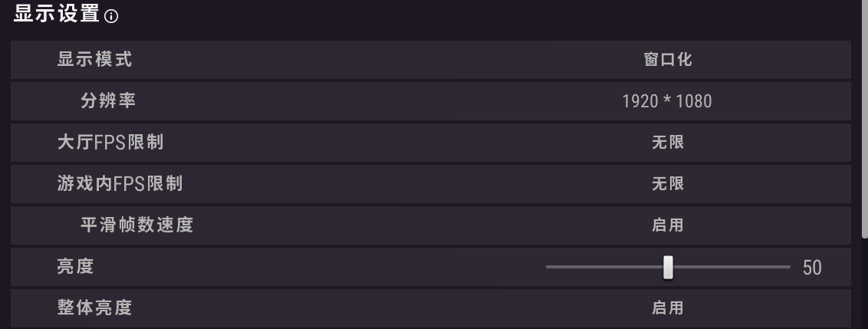Click the 显示设置 section heading
868x329 pixels.
tap(56, 14)
